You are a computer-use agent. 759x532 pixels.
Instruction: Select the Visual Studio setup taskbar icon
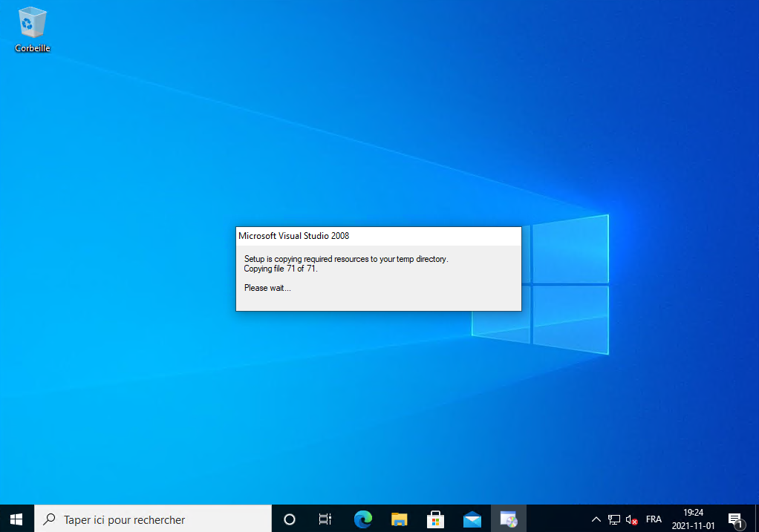coord(508,519)
